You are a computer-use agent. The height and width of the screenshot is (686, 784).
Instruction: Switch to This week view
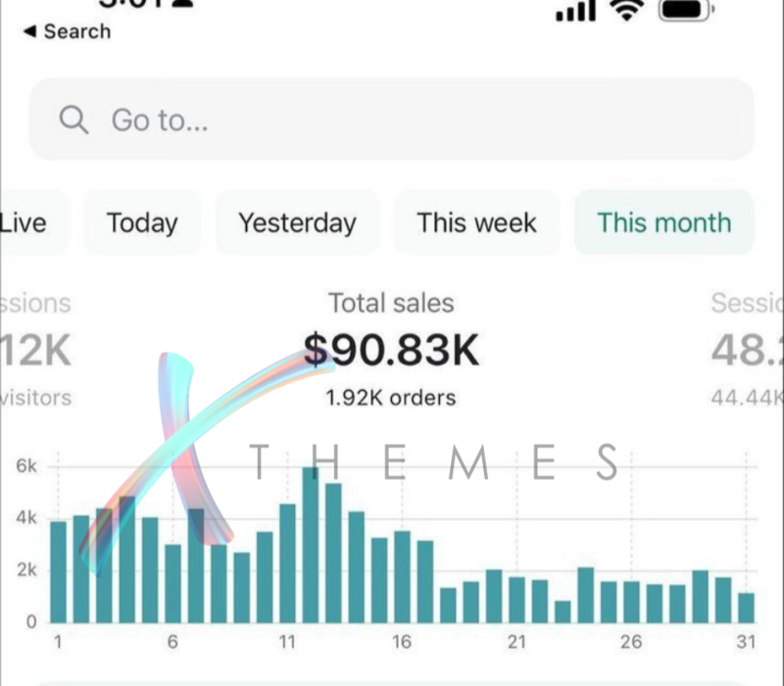coord(477,222)
